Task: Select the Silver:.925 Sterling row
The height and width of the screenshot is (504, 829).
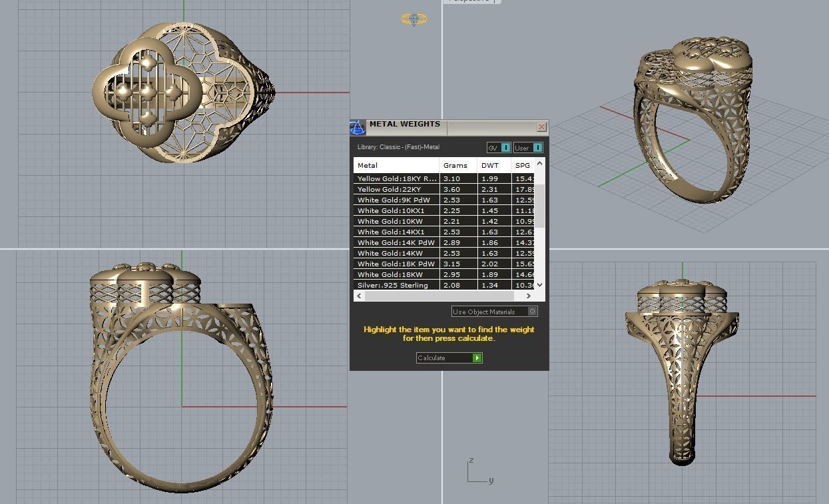Action: pos(443,285)
